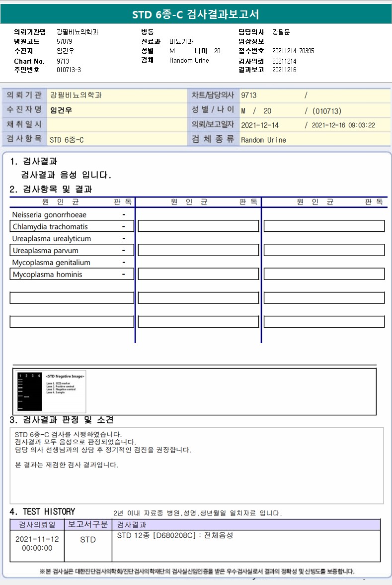Select the 결과보고 date "20211216"

(284, 70)
